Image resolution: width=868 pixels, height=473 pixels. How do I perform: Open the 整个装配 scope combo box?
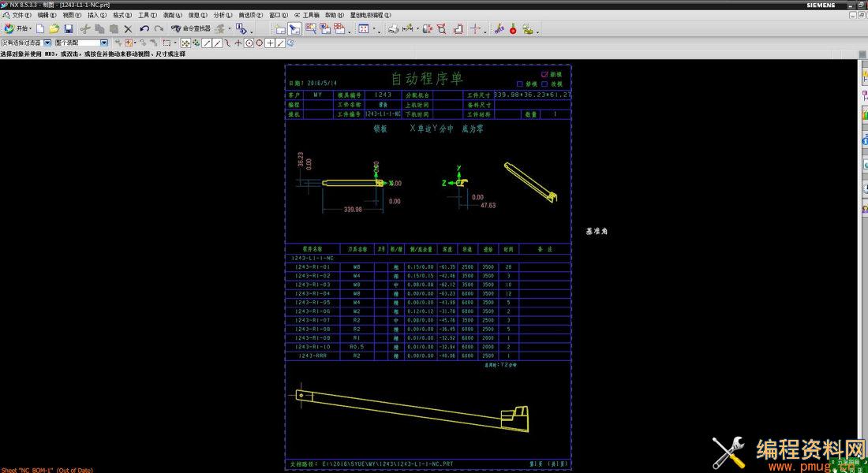point(81,43)
